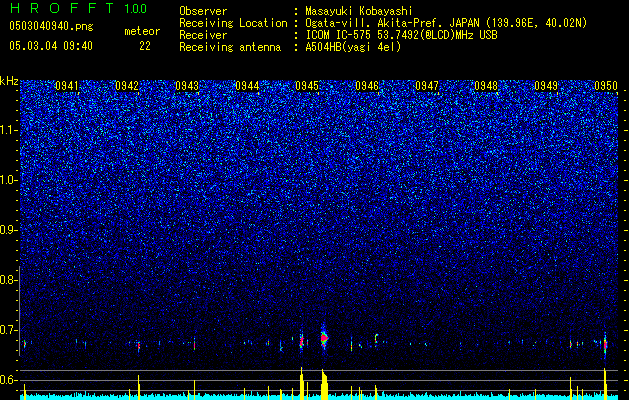Click the 0945 time marker
Image resolution: width=629 pixels, height=400 pixels.
[307, 86]
